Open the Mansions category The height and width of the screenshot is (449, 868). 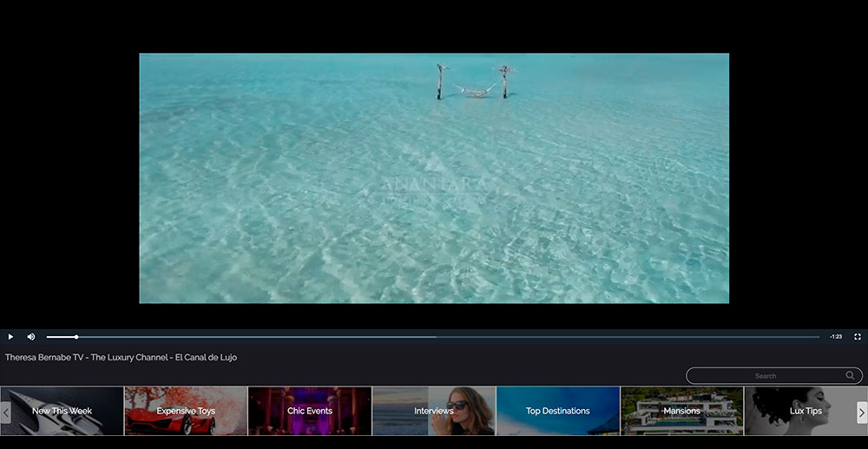681,411
